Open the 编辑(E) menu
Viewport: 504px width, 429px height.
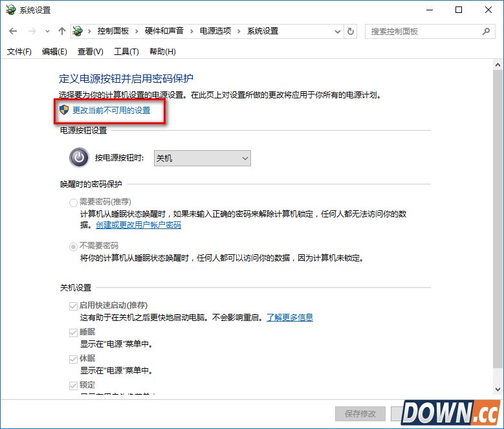click(x=54, y=52)
